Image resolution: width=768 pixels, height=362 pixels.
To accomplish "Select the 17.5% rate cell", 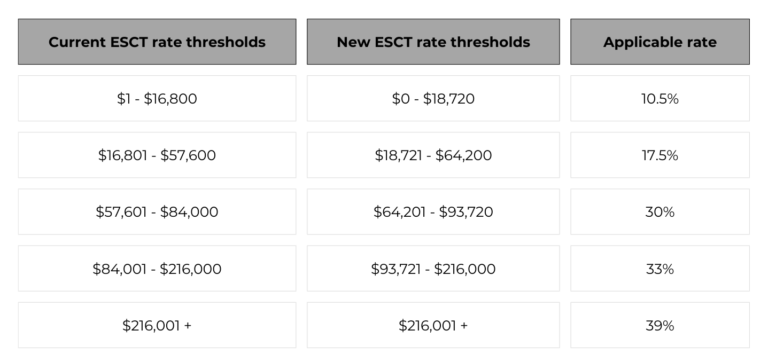I will tap(660, 155).
